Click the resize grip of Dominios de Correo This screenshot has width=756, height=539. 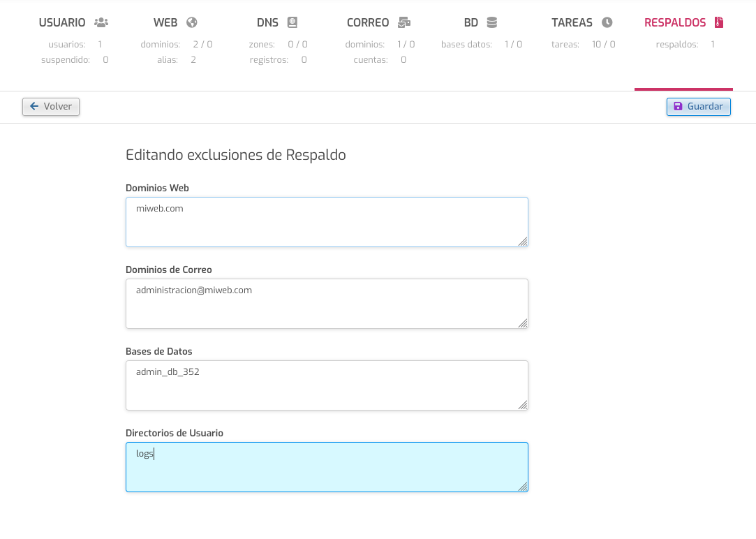(523, 323)
